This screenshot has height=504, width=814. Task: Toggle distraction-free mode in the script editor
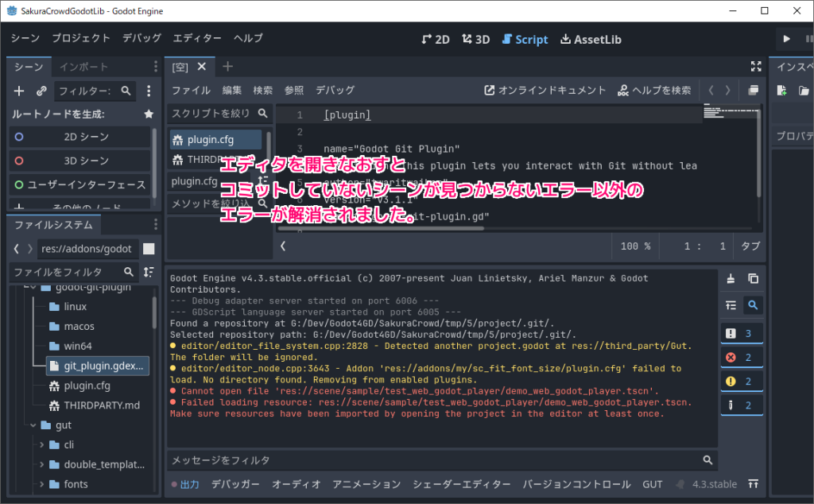pos(755,67)
